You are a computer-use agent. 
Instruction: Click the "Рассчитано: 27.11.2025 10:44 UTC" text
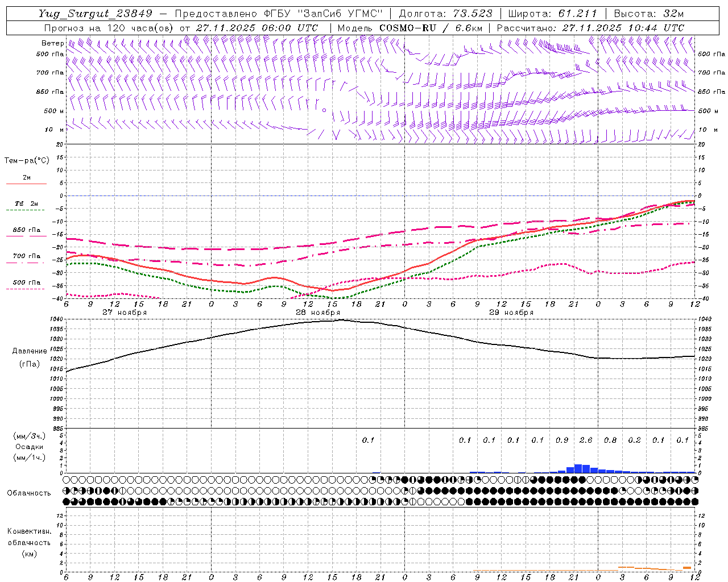[x=590, y=28]
